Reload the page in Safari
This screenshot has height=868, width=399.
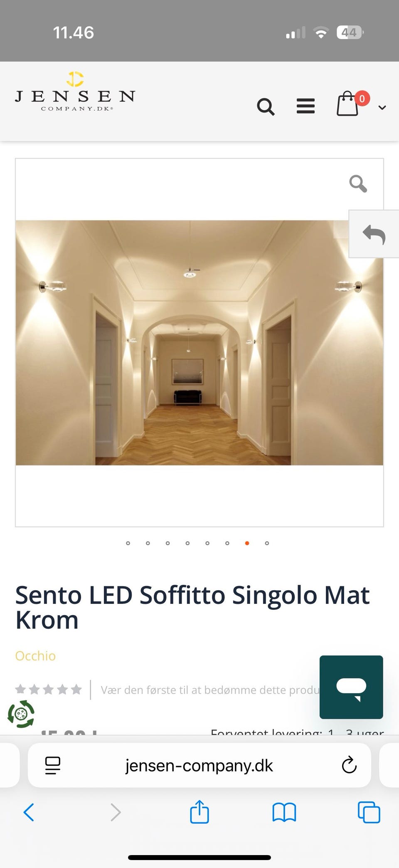click(349, 765)
